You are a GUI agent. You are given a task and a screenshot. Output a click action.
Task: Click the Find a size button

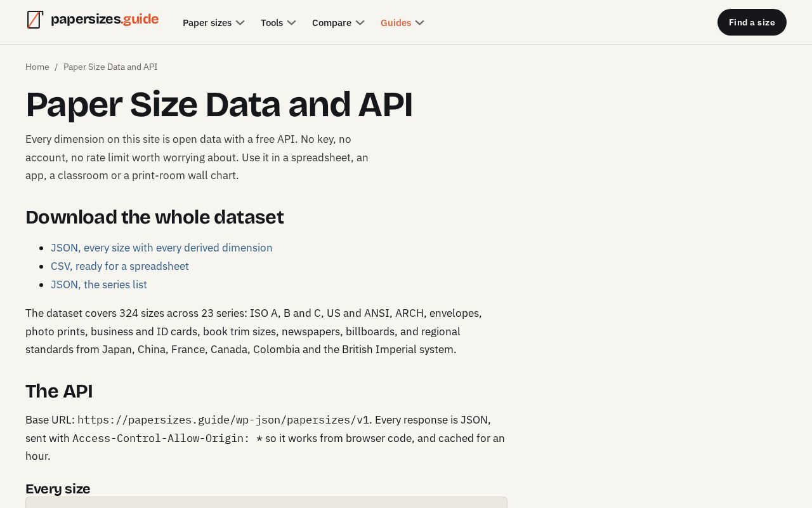752,22
